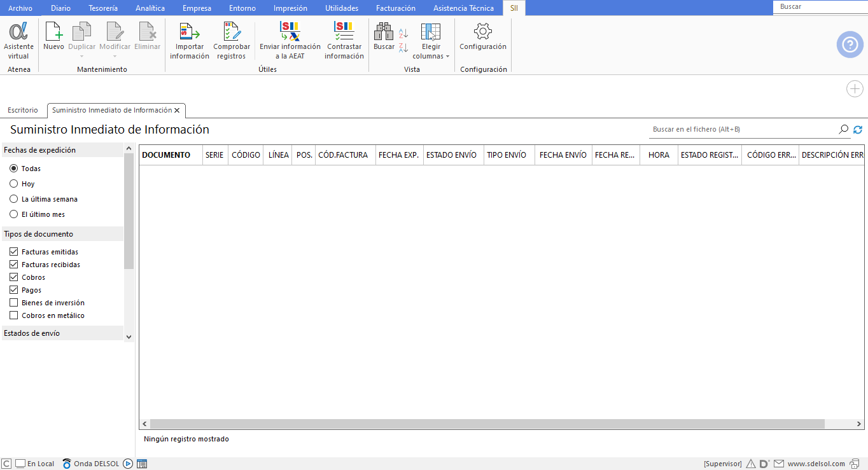The width and height of the screenshot is (868, 470).
Task: Click the Fechas de expedición section header
Action: pyautogui.click(x=62, y=150)
